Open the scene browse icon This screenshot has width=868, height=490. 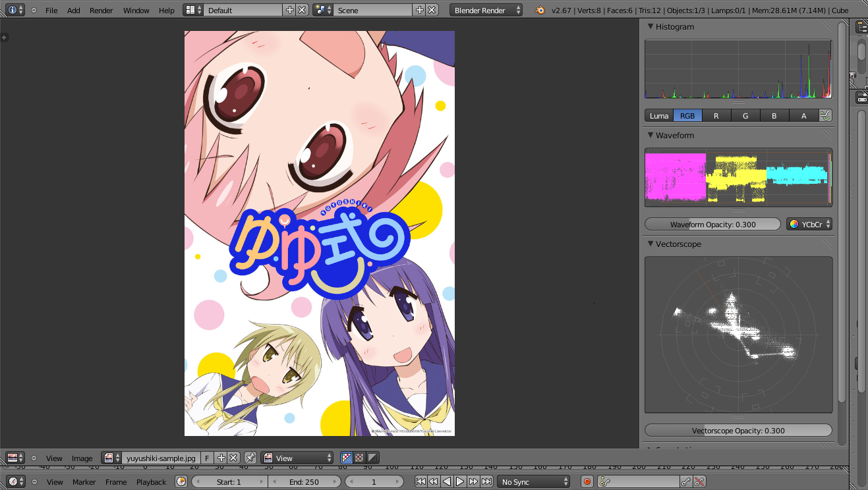coord(322,10)
